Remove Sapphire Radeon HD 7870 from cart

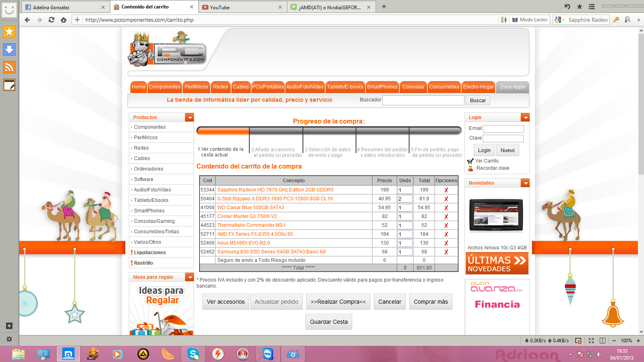[x=446, y=190]
